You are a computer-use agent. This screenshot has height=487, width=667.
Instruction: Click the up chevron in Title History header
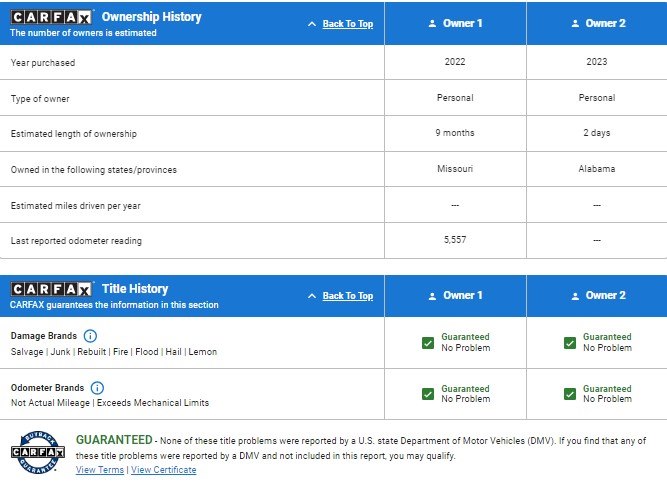(x=311, y=296)
